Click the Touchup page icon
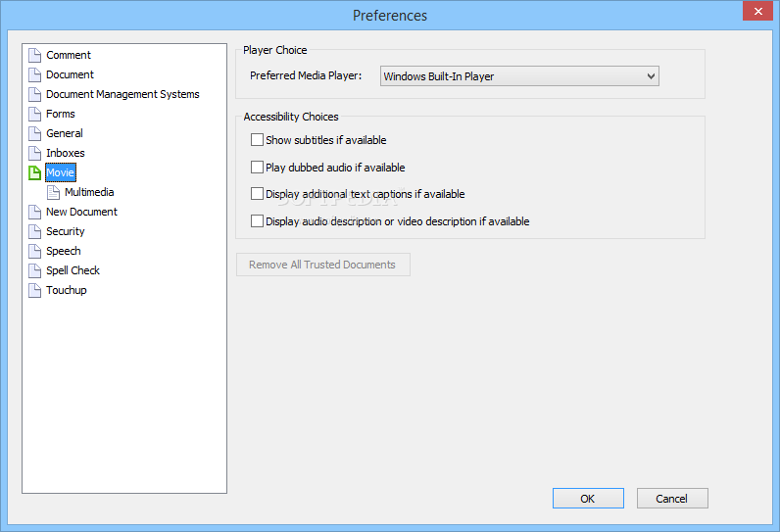 pyautogui.click(x=34, y=290)
